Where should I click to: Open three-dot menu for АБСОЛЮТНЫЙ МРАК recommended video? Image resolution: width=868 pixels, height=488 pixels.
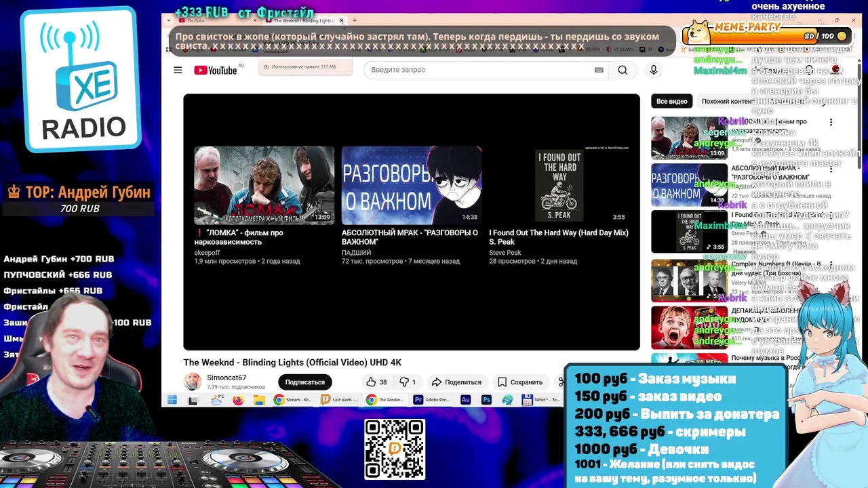point(831,169)
